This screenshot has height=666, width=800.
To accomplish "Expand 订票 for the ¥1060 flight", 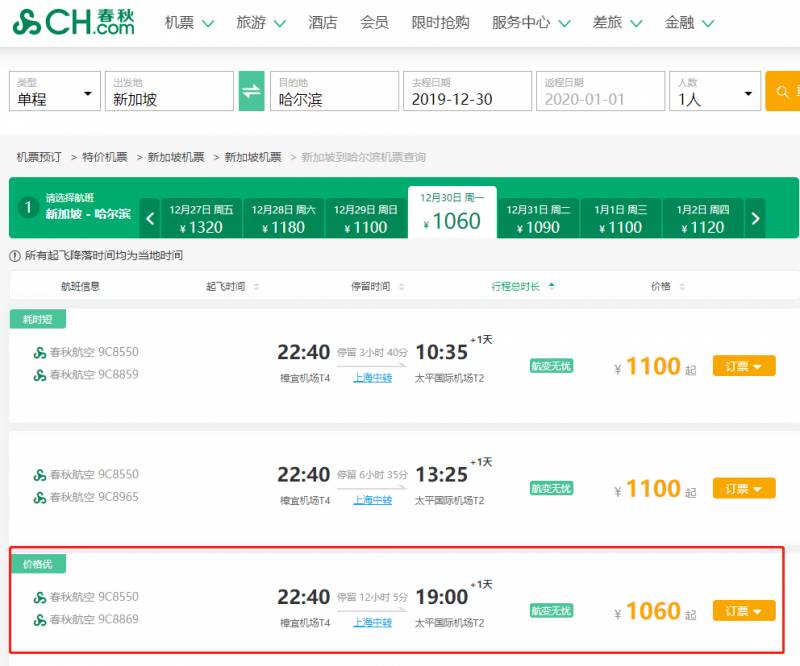I will coord(743,611).
